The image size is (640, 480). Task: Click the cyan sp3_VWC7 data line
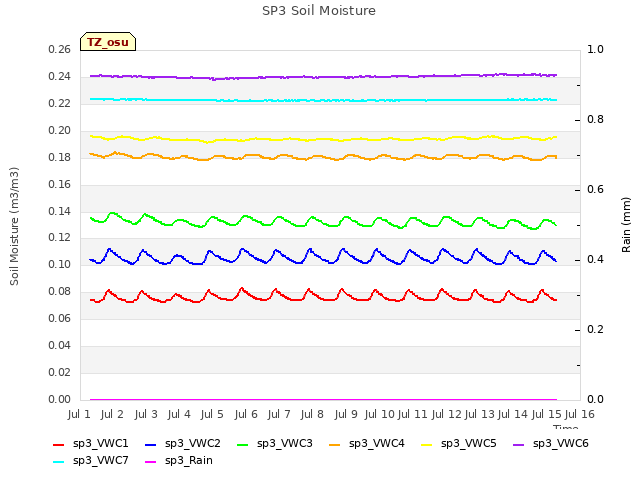pyautogui.click(x=322, y=100)
